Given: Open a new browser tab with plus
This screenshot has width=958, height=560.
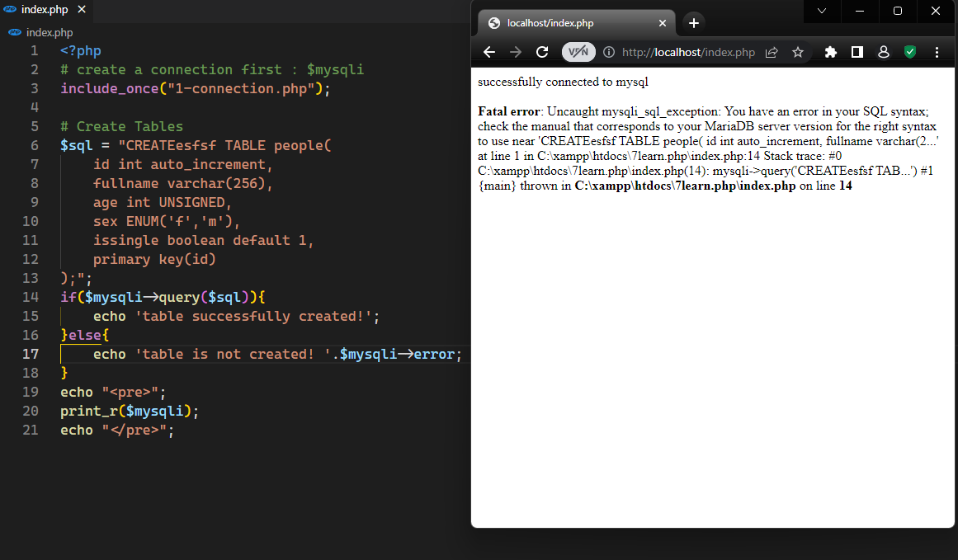Looking at the screenshot, I should (693, 23).
